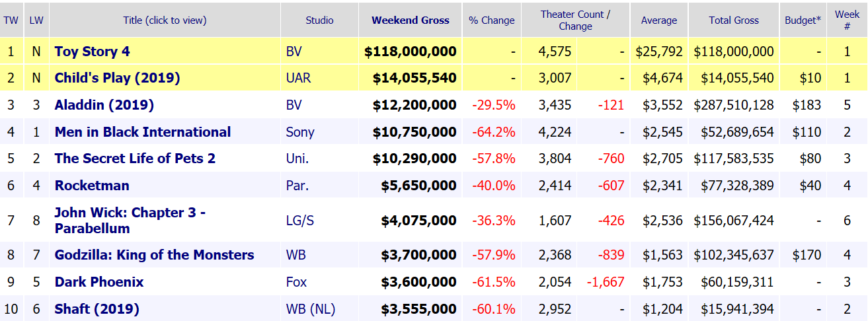The height and width of the screenshot is (321, 868).
Task: Click the WB (NL) studio link
Action: coord(309,309)
